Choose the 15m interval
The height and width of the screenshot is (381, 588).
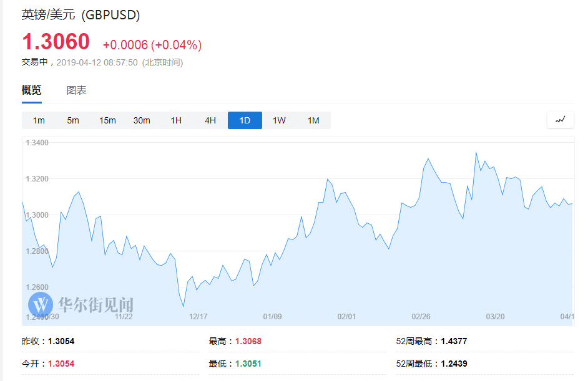[x=107, y=120]
